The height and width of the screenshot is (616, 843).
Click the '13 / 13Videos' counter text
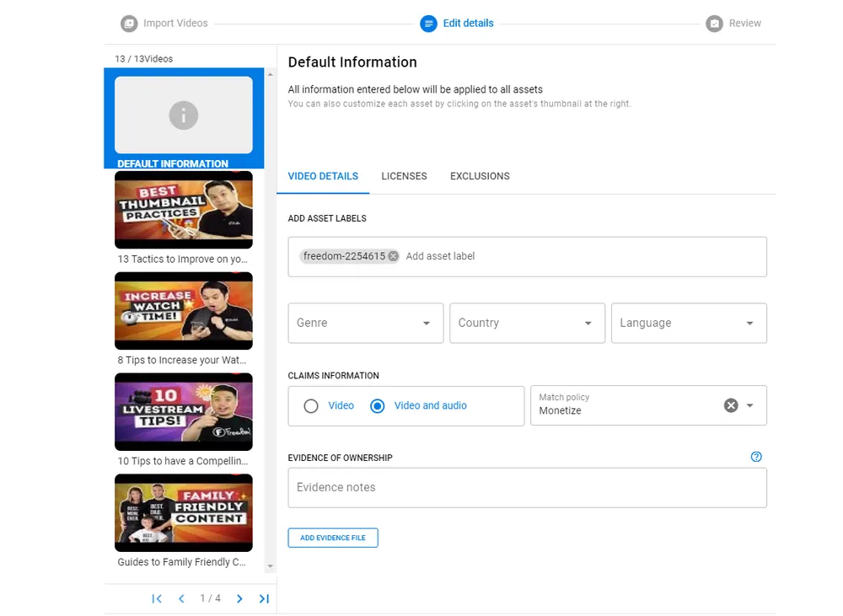pos(143,59)
